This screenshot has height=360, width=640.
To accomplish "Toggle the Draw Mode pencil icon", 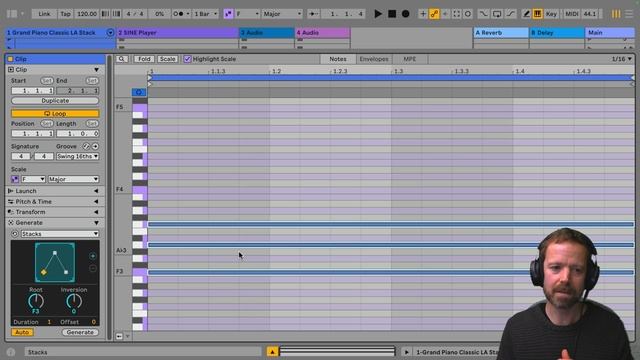I will 527,14.
